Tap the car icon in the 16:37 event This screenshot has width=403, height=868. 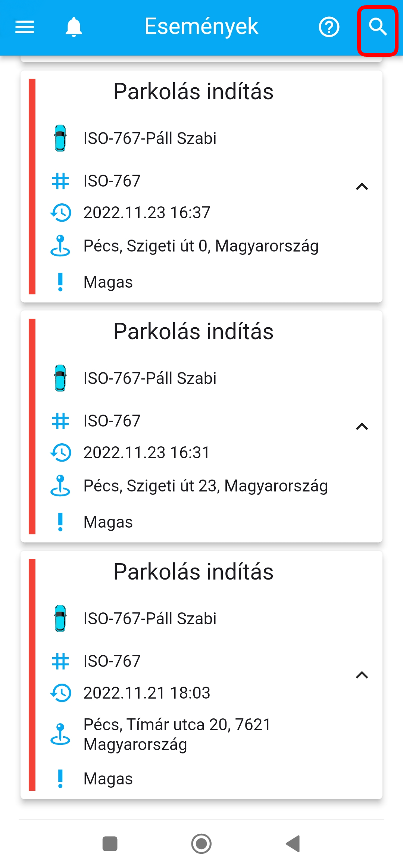point(60,138)
